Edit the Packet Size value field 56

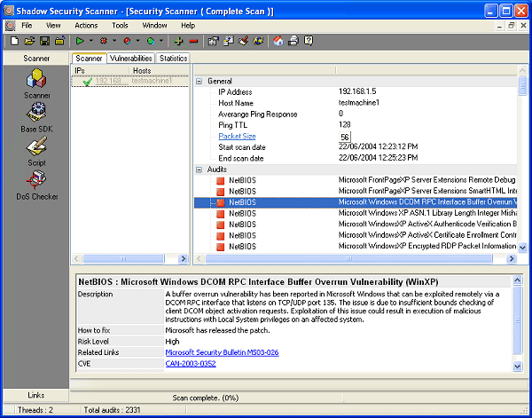[x=344, y=137]
